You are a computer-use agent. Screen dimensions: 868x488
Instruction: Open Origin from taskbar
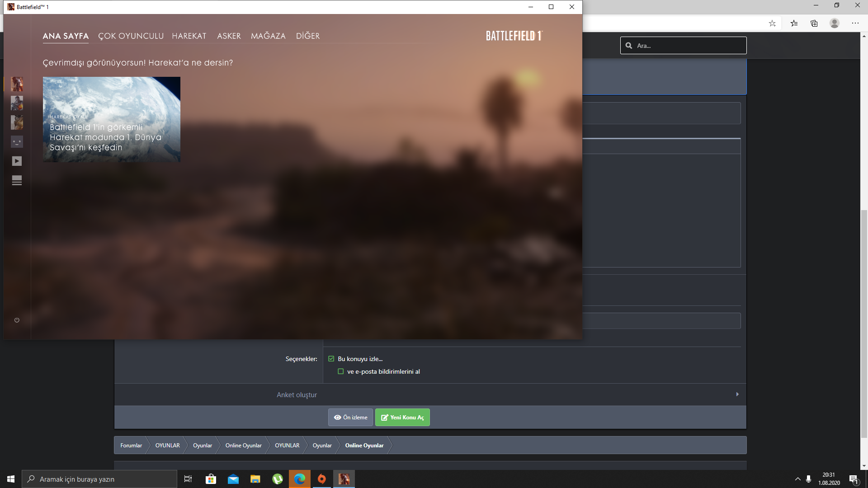point(322,479)
